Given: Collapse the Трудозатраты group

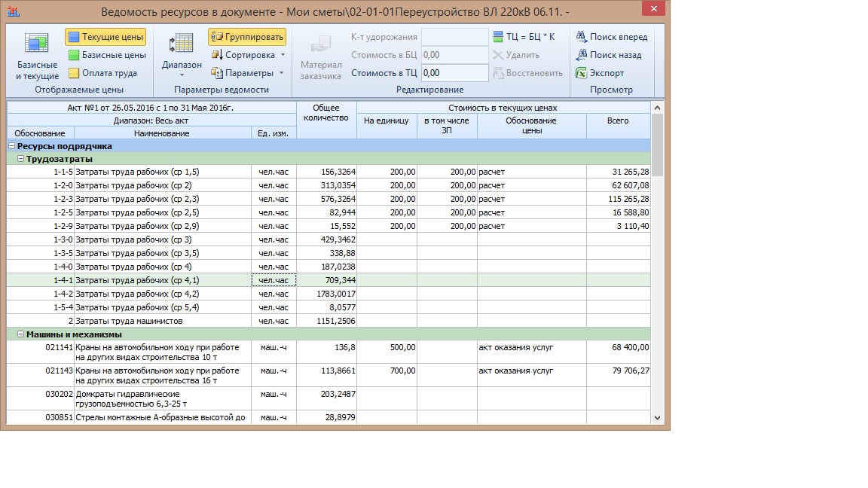Looking at the screenshot, I should (x=20, y=159).
